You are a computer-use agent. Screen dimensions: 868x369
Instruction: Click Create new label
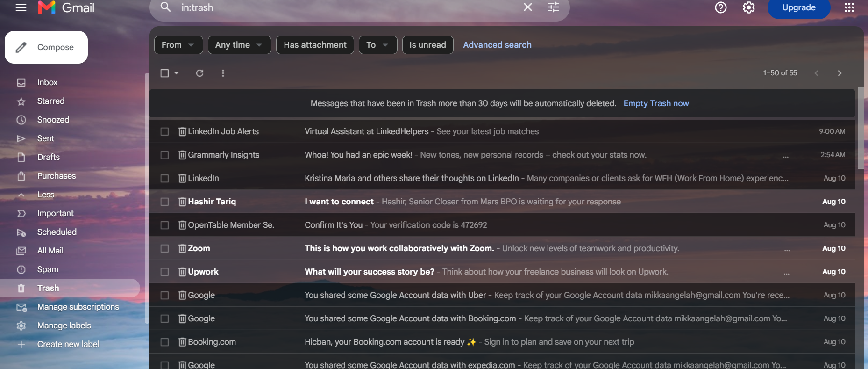coord(68,344)
